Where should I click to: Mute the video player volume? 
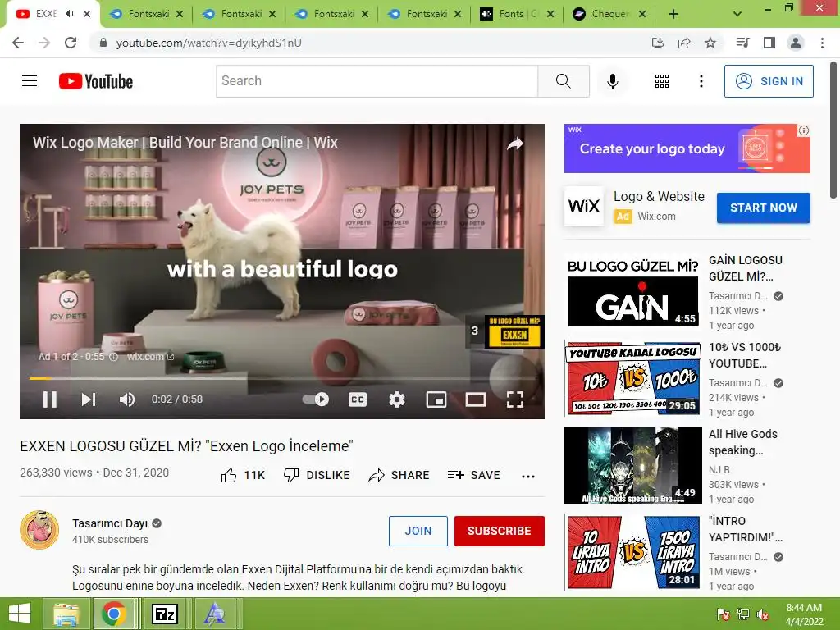point(127,399)
